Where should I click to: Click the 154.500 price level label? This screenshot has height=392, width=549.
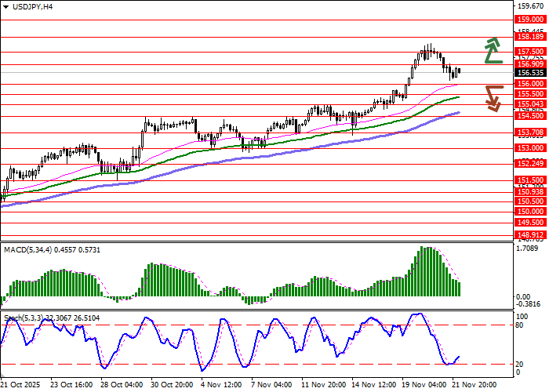click(x=530, y=115)
